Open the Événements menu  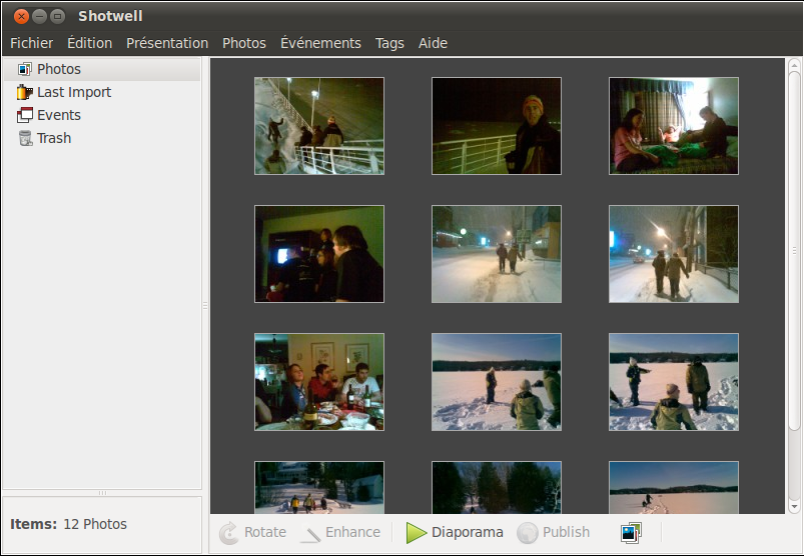(x=320, y=43)
